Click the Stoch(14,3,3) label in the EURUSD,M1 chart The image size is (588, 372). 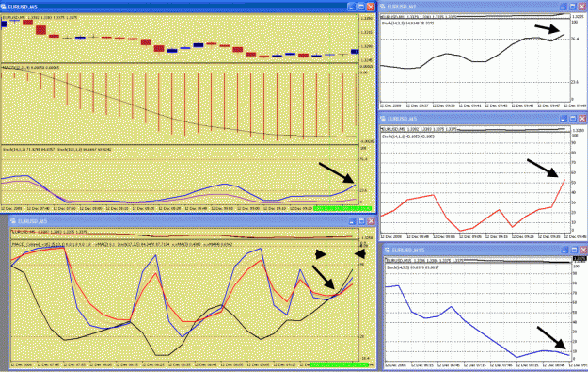coord(408,24)
